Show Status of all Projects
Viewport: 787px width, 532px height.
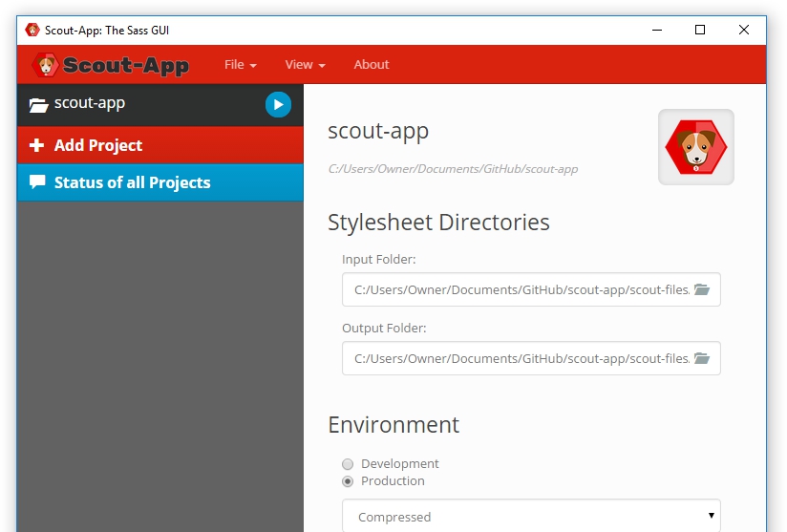pos(160,182)
